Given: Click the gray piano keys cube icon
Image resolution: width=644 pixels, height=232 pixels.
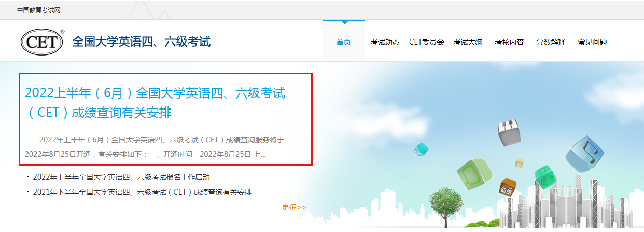Looking at the screenshot, I should (508, 132).
